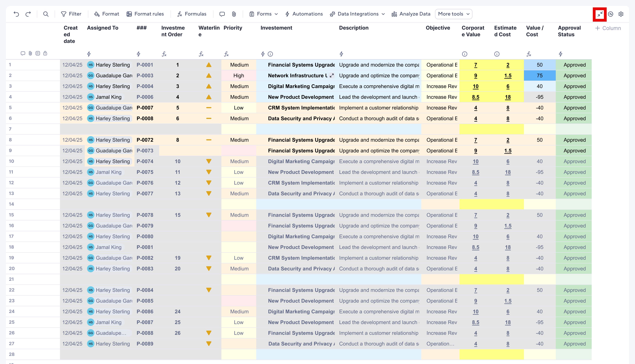The height and width of the screenshot is (364, 635).
Task: Open the Filter menu
Action: tap(71, 14)
